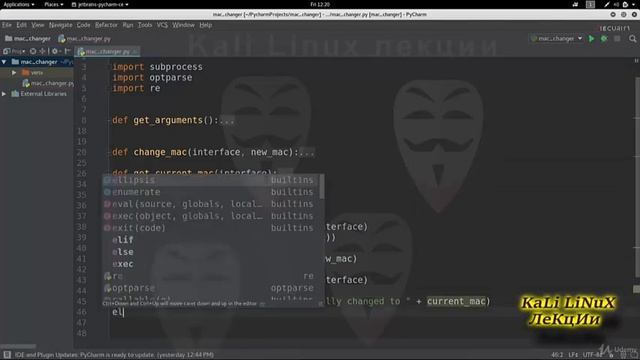Click the clock showing Fri 12:20
This screenshot has width=640, height=360.
320,4
